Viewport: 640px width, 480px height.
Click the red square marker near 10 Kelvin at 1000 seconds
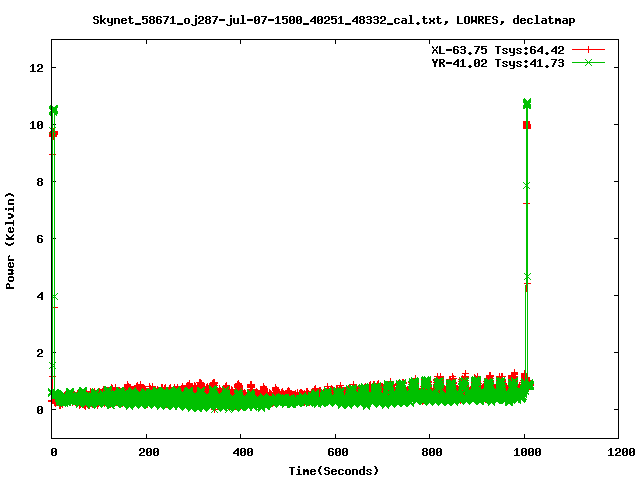click(x=527, y=125)
